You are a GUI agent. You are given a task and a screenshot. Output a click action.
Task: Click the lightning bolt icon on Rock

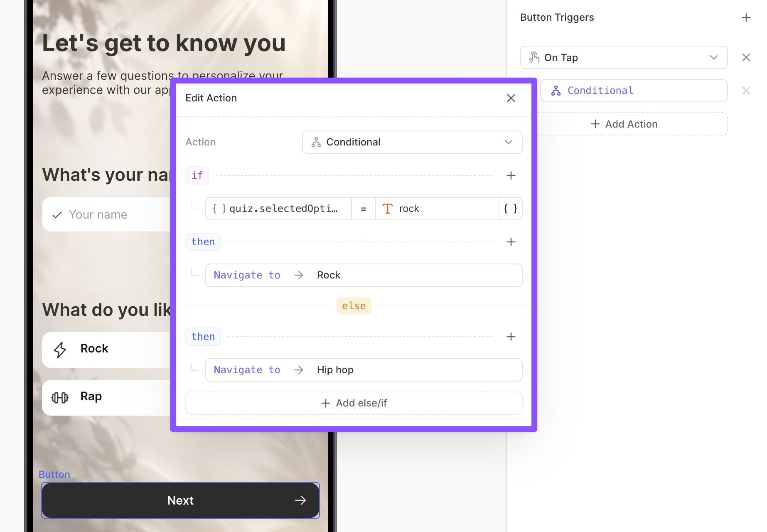click(60, 350)
